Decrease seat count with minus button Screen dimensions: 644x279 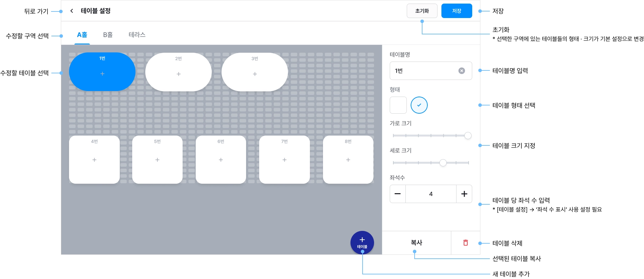click(398, 194)
